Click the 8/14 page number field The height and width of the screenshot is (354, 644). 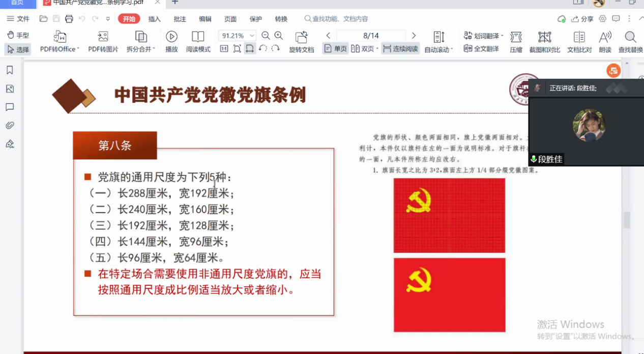(371, 36)
